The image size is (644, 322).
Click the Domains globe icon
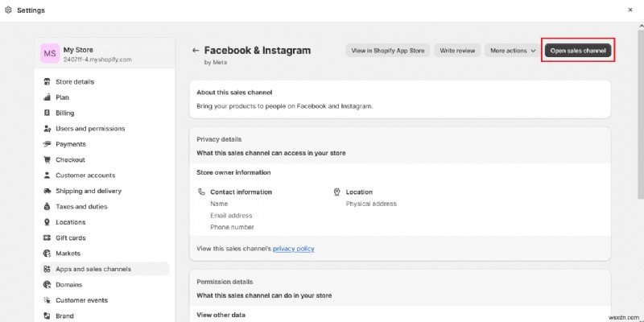47,285
